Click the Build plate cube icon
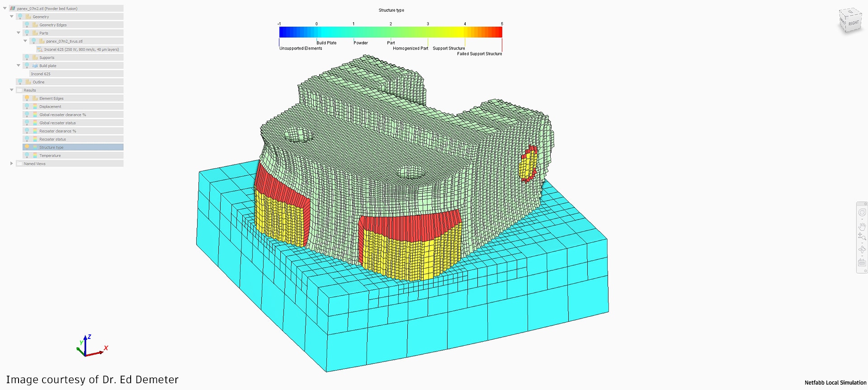 [x=35, y=66]
